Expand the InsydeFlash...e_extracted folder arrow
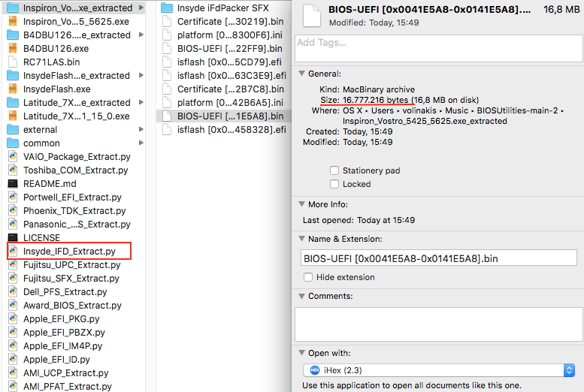 pyautogui.click(x=141, y=75)
